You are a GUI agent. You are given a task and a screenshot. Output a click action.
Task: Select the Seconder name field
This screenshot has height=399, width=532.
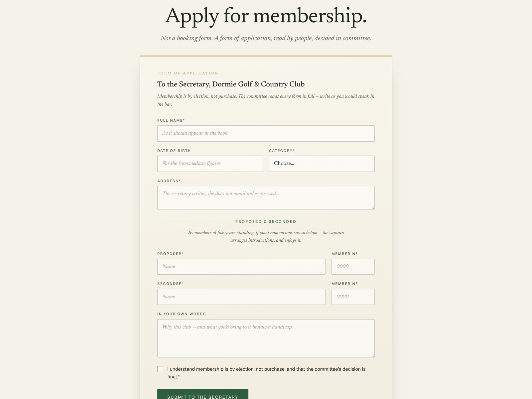(x=241, y=297)
